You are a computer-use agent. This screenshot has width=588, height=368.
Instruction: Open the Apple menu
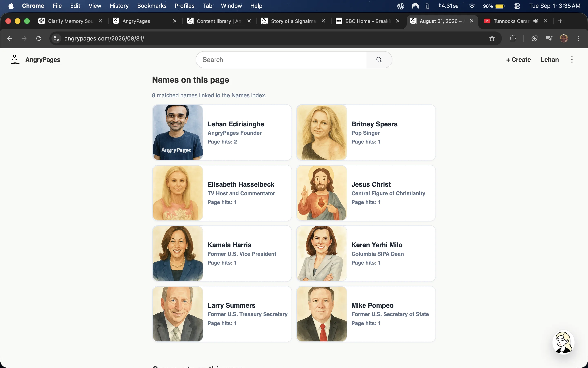click(11, 6)
